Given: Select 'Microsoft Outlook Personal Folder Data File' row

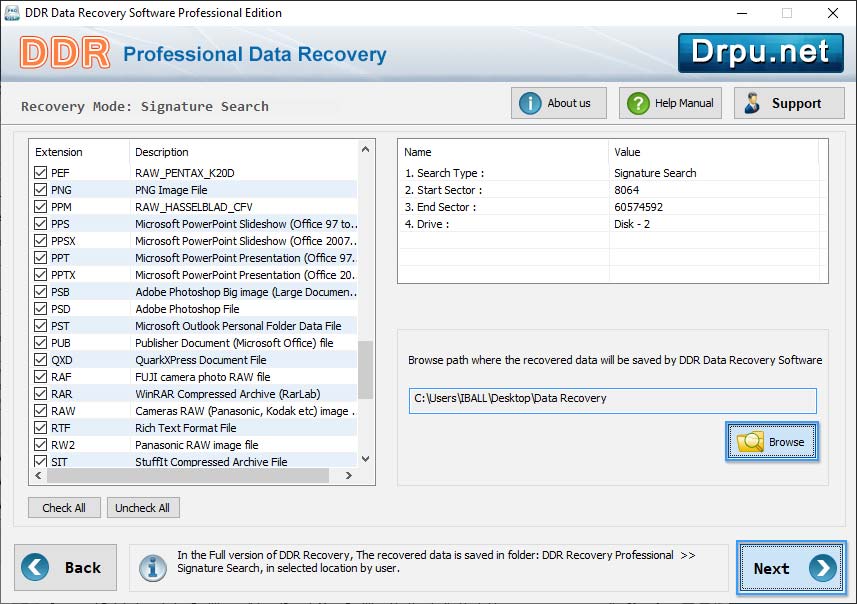Looking at the screenshot, I should point(193,326).
